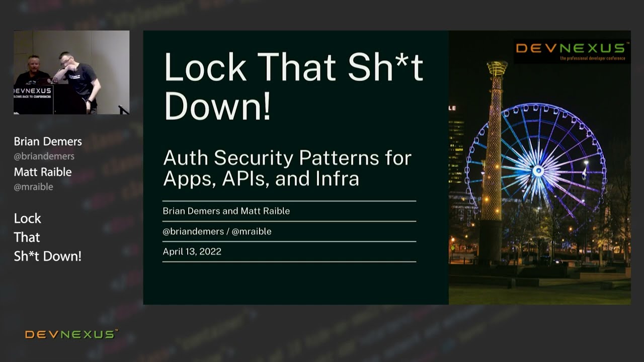Viewport: 644px width, 362px height.
Task: Click the name 'Matt Raible' in sidebar
Action: click(x=43, y=172)
